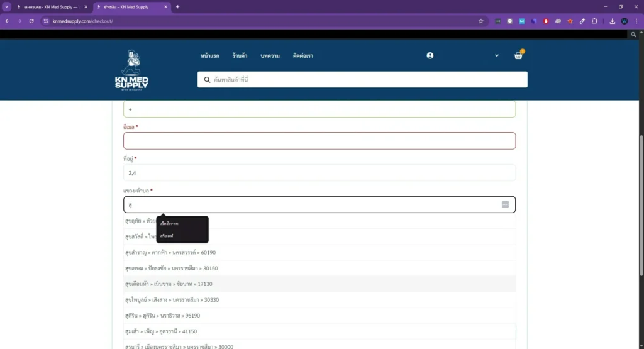Select suggestion สุขเกษม » ปักธงชัย » นครราชสีมา » 30150
Screen dimensions: 644x349
319,268
